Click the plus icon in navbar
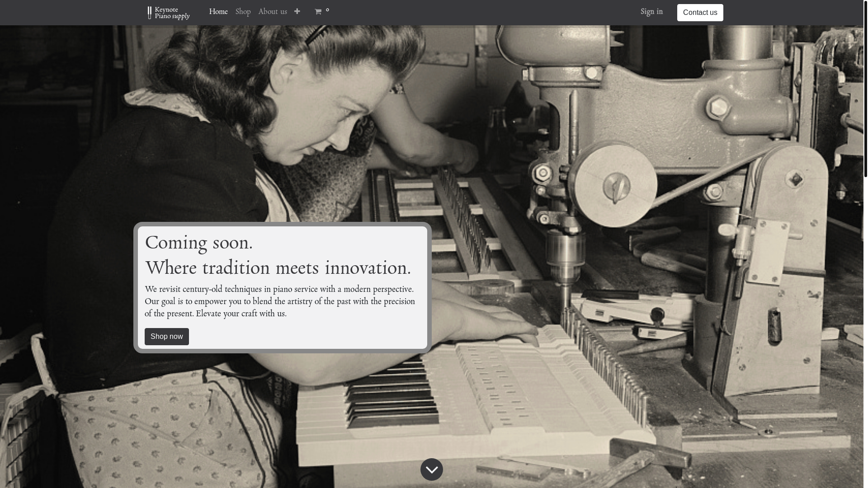This screenshot has width=868, height=488. tap(297, 11)
